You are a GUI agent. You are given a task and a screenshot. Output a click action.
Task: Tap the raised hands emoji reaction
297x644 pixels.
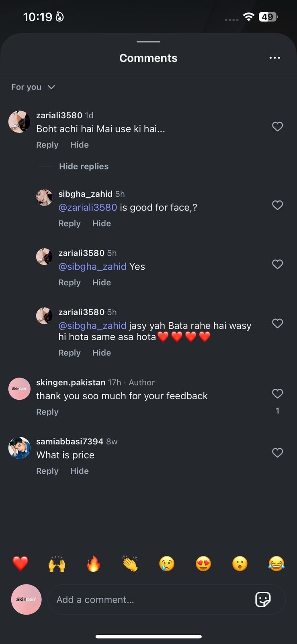[57, 563]
